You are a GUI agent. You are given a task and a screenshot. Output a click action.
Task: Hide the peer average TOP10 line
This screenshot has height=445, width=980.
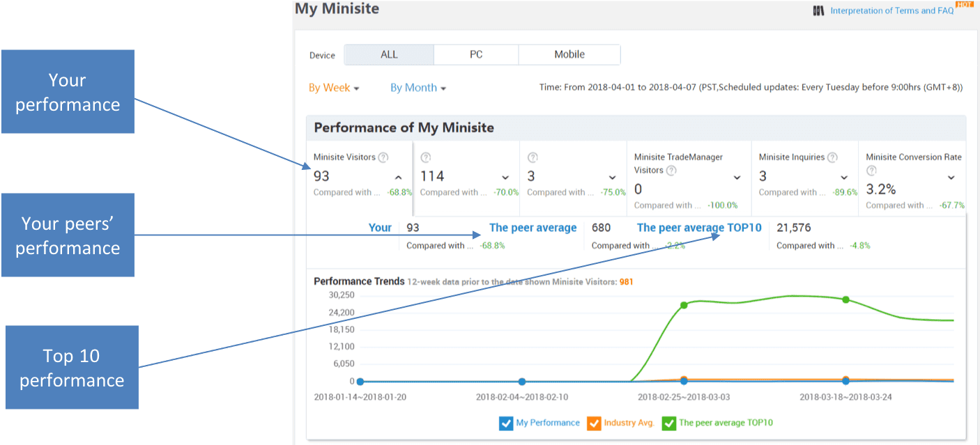tap(669, 423)
